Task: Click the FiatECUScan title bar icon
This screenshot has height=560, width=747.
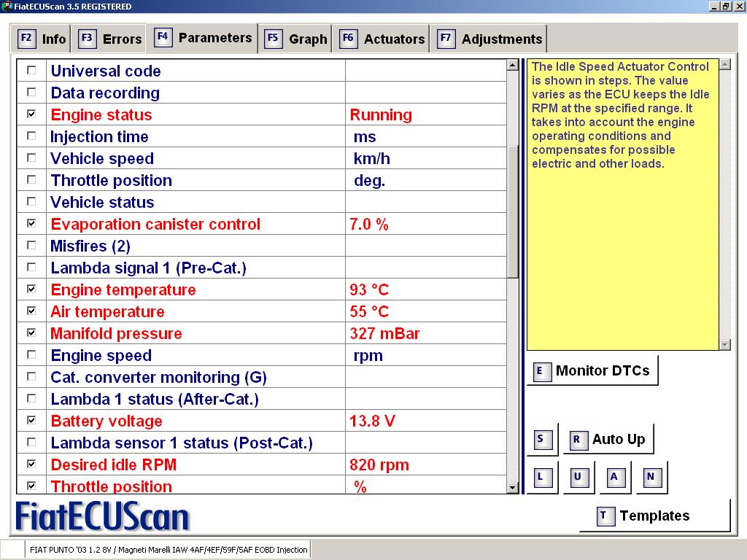Action: (6, 6)
